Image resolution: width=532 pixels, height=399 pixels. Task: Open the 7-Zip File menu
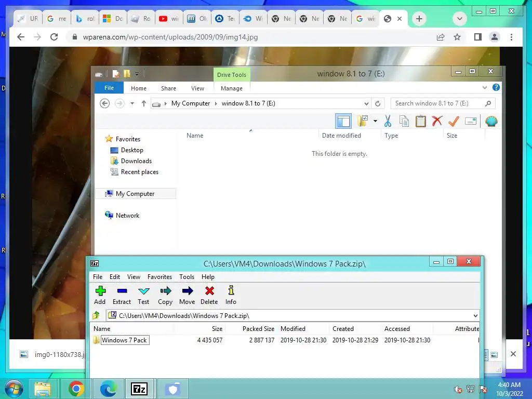point(98,277)
